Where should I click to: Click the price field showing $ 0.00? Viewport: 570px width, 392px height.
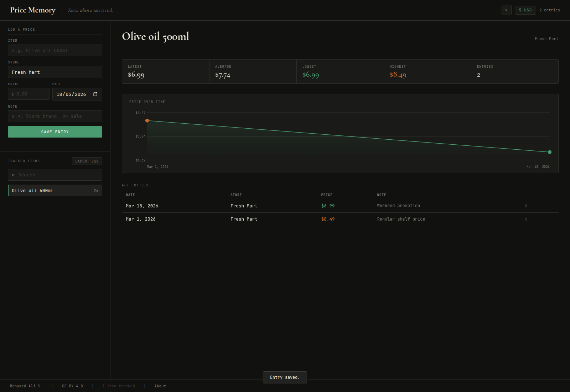tap(28, 94)
